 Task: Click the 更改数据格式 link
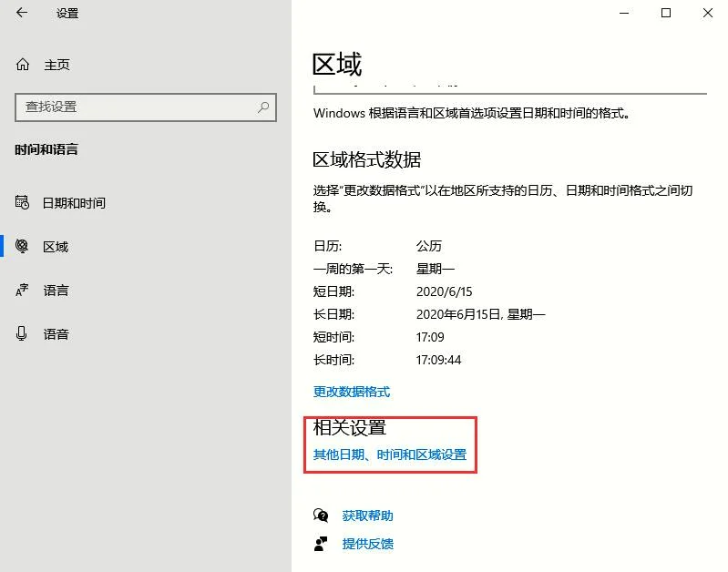coord(352,392)
